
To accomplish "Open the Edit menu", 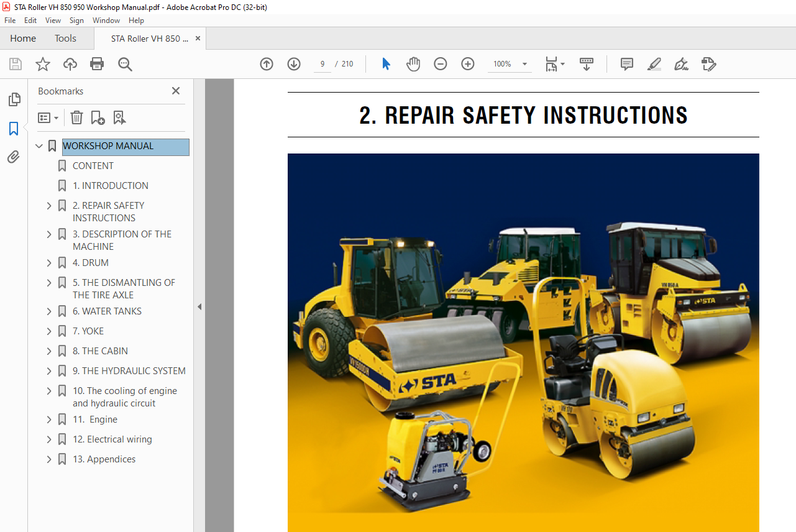I will point(30,21).
